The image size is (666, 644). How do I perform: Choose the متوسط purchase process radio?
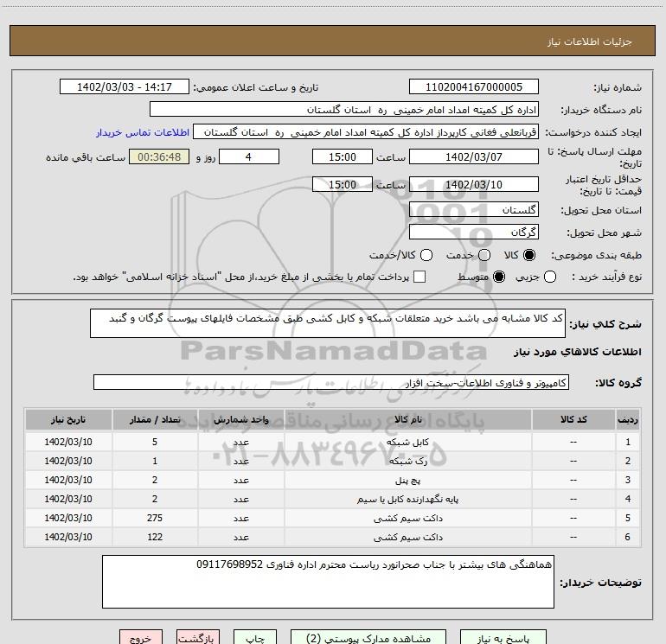[x=499, y=277]
